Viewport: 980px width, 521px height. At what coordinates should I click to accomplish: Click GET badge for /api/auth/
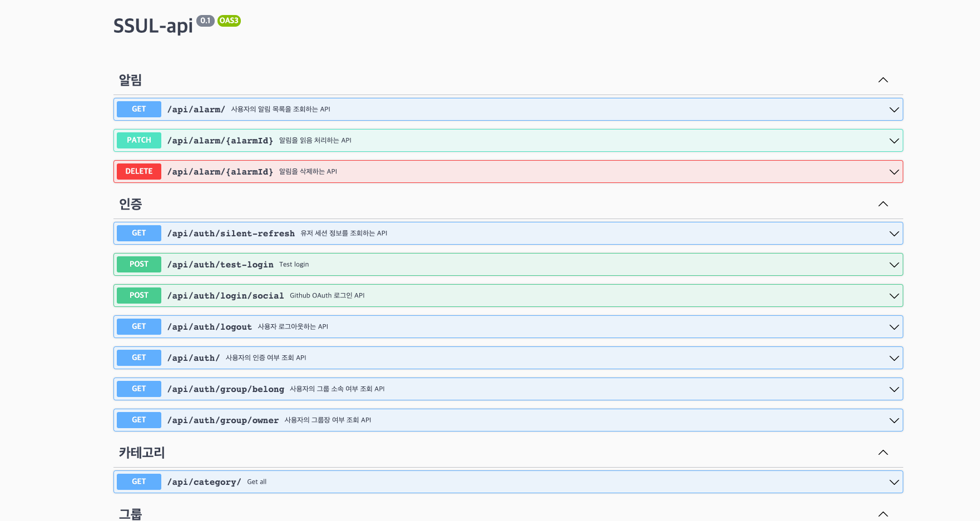tap(139, 358)
